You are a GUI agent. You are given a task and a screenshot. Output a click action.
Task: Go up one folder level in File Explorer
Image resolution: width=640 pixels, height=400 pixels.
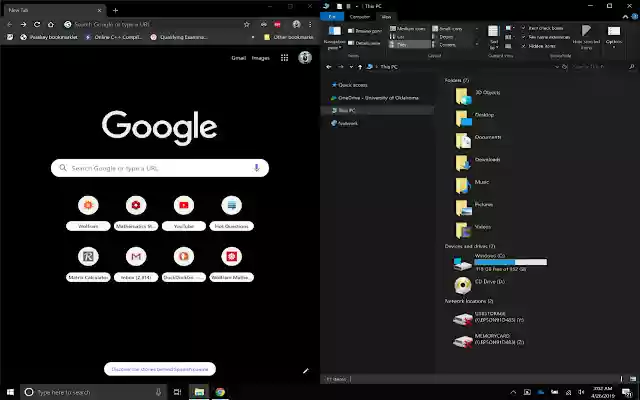pos(360,67)
